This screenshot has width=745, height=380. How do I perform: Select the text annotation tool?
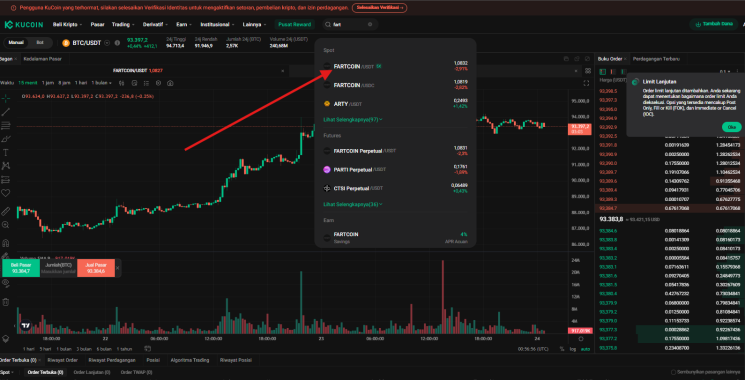6,152
